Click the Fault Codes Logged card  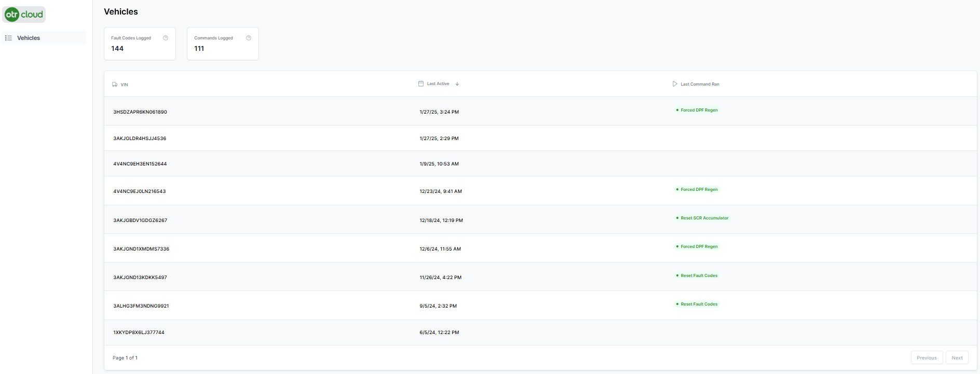coord(140,44)
